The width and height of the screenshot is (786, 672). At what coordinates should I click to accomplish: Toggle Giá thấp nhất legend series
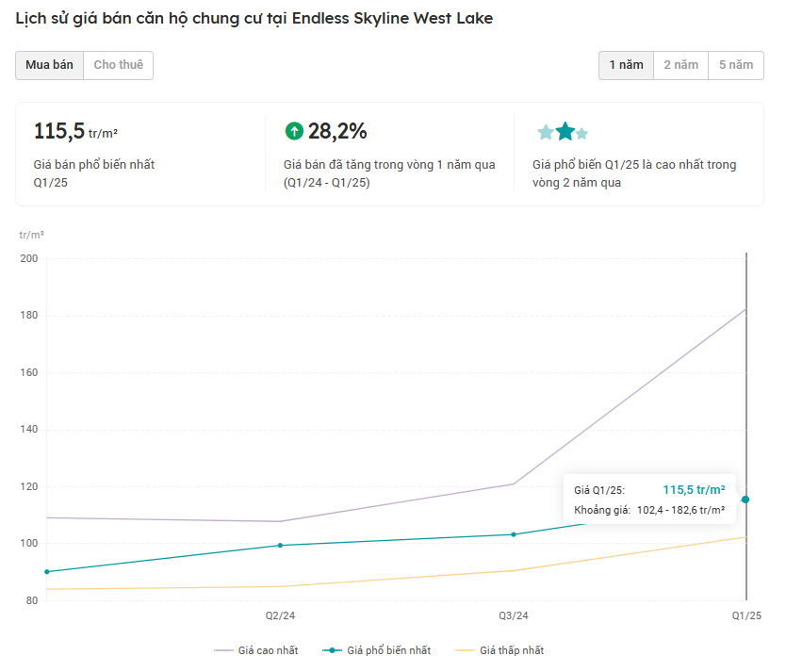(499, 650)
